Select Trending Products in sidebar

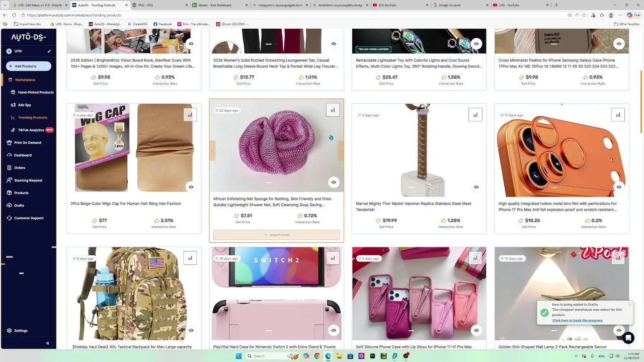click(33, 117)
